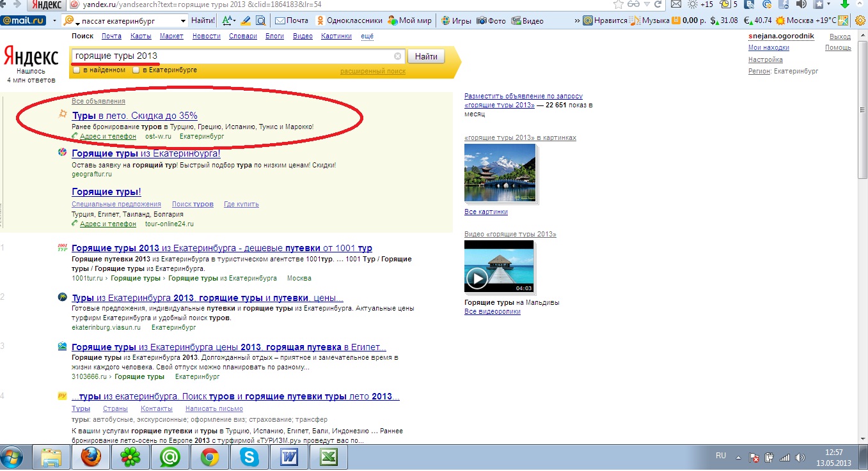Show hidden system tray icons
The width and height of the screenshot is (868, 471).
pos(738,458)
